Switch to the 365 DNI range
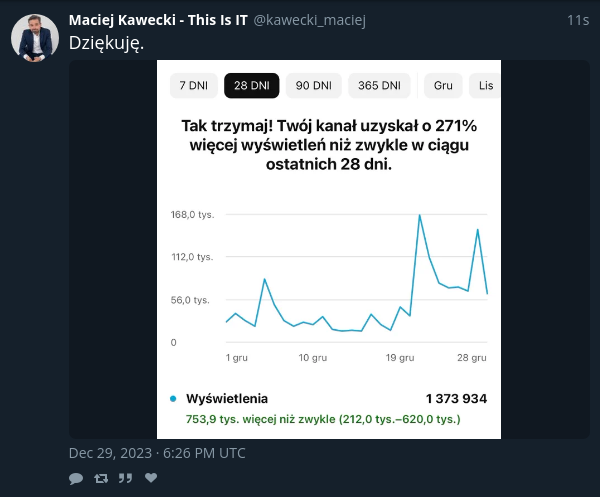Viewport: 600px width, 497px height. pyautogui.click(x=379, y=85)
